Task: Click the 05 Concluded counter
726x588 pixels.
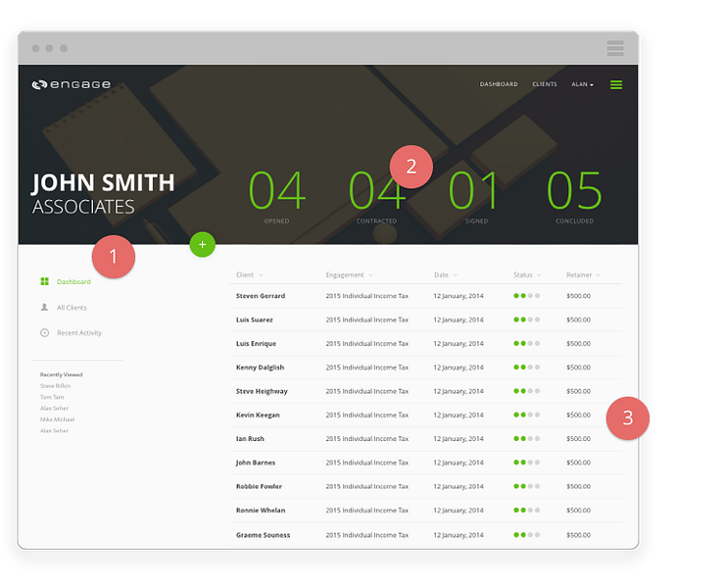Action: (574, 197)
